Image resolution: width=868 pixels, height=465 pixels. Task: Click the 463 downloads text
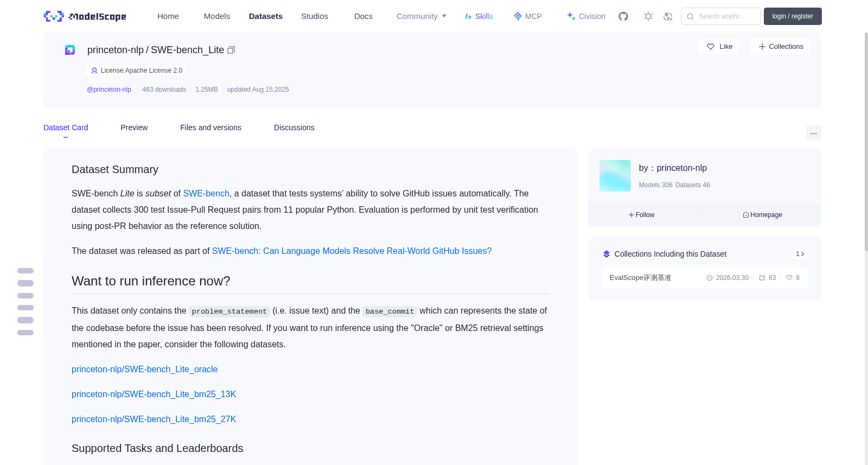point(164,90)
